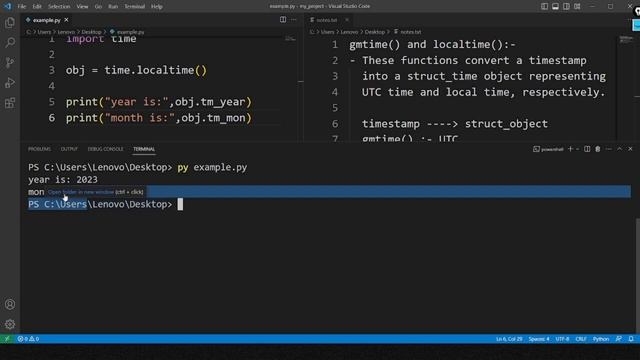Viewport: 640px width, 360px height.
Task: Open the Terminal menu
Action: (134, 6)
